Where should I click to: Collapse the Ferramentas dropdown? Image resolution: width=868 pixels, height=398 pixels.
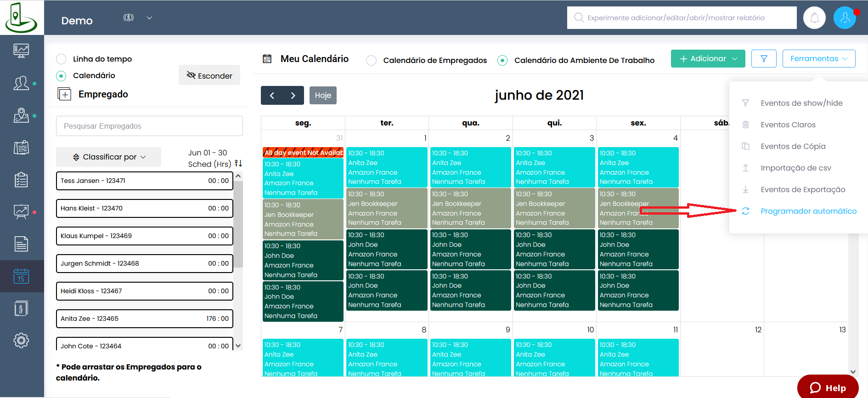819,59
